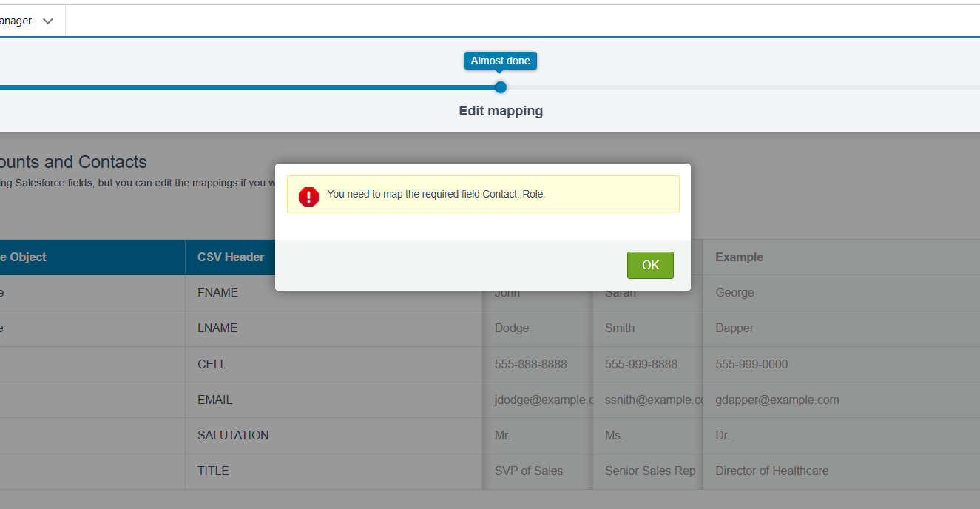This screenshot has width=980, height=509.
Task: Click the OK button in the dialog
Action: click(650, 265)
